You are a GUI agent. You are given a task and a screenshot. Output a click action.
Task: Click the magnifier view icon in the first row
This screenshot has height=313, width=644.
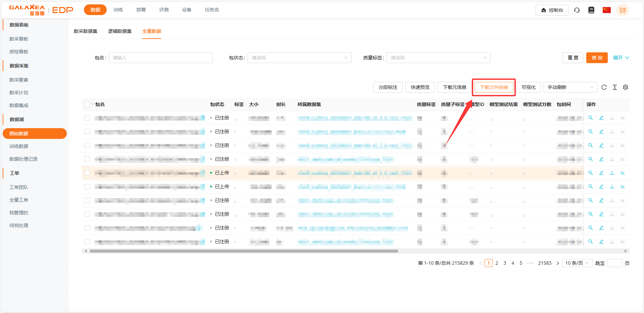(x=590, y=118)
